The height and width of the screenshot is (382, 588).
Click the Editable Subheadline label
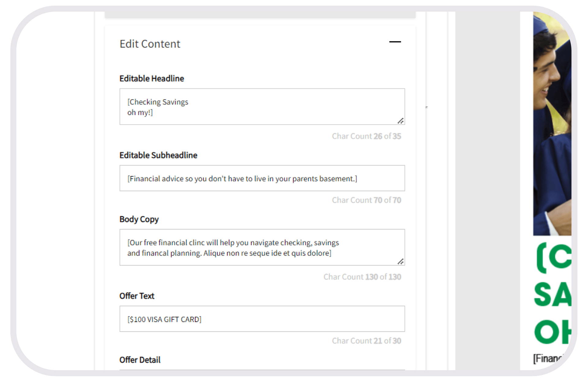(x=158, y=155)
